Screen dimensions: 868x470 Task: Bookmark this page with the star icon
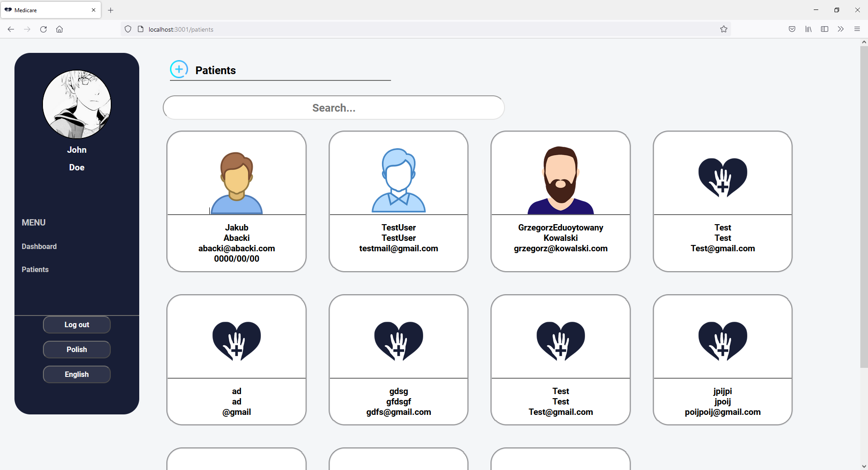pos(723,29)
